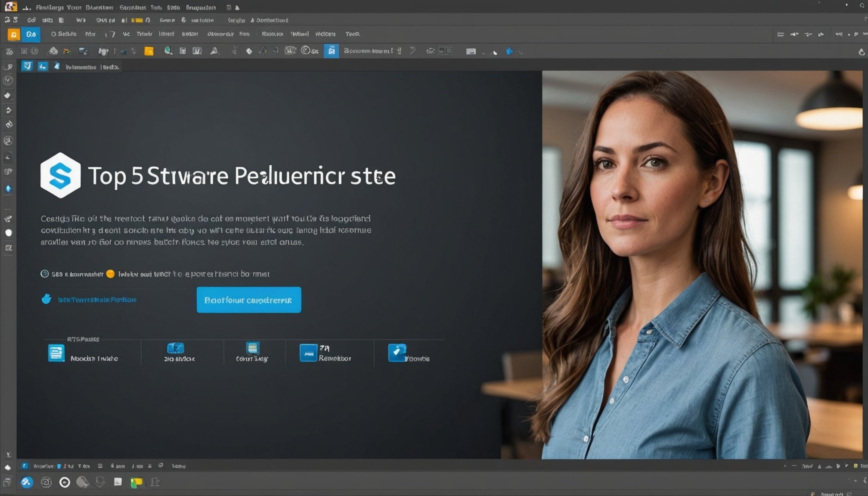Follow the blue bird-icon link text
The height and width of the screenshot is (496, 868).
[97, 300]
